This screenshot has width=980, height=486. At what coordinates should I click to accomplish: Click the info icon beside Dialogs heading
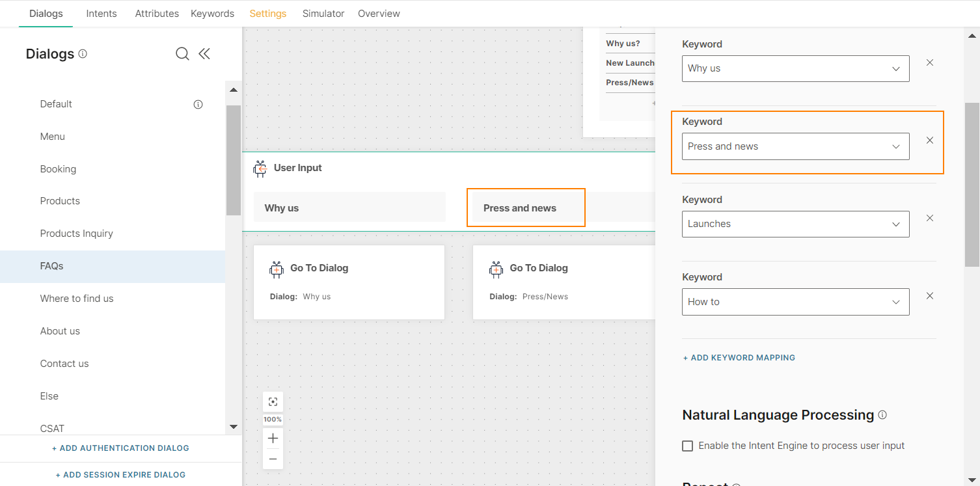(83, 54)
